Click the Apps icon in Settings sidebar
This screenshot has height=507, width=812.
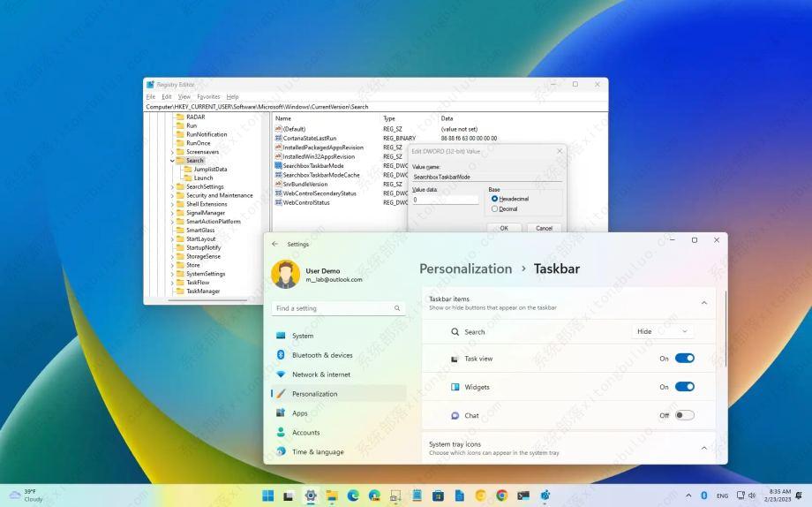point(281,413)
